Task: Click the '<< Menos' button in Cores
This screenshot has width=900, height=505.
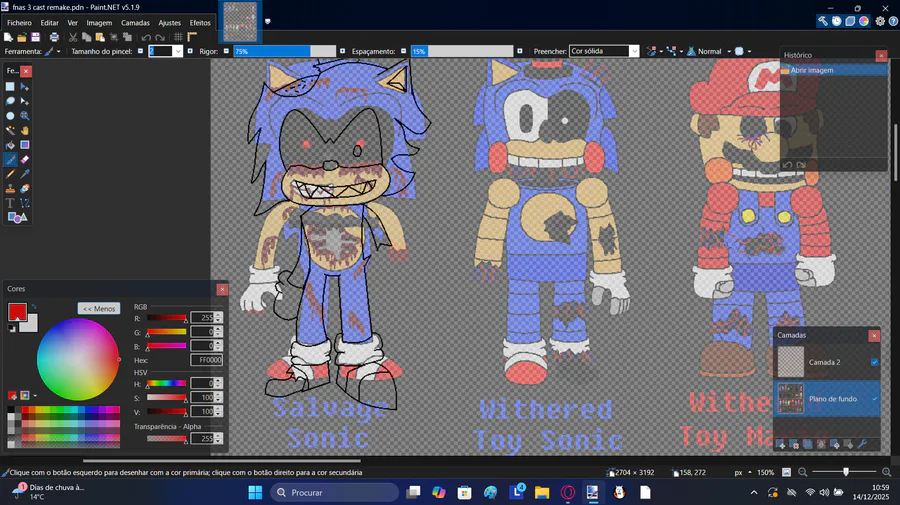Action: click(99, 309)
